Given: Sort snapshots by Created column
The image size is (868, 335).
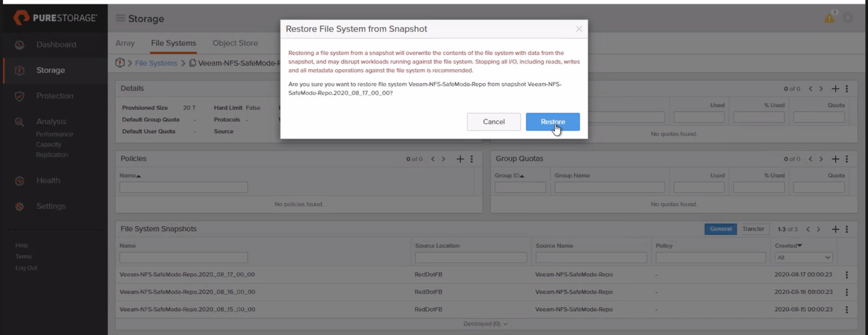Looking at the screenshot, I should pyautogui.click(x=788, y=246).
